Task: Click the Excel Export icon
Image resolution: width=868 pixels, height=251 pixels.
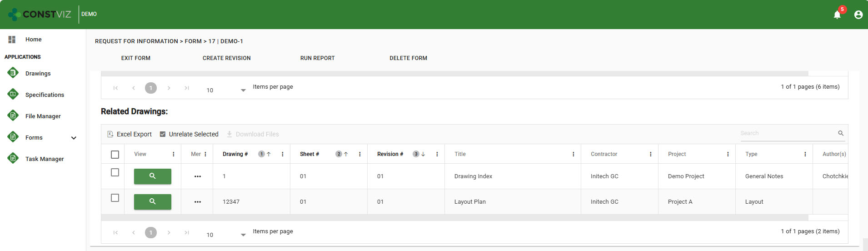Action: point(110,134)
